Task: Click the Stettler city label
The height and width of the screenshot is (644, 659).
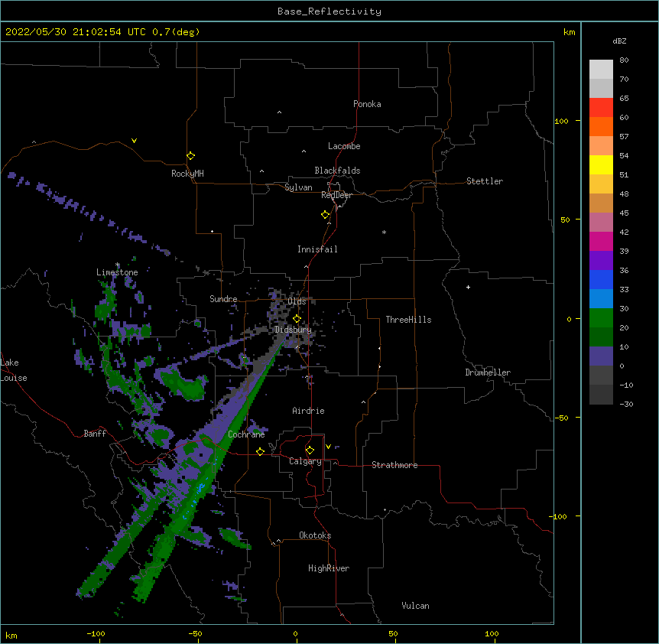Action: click(485, 181)
